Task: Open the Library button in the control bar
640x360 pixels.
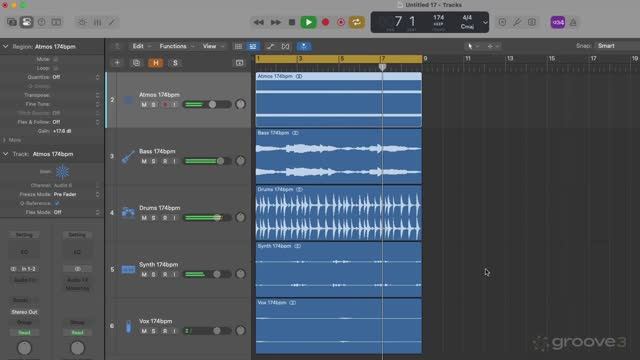Action: tap(12, 22)
